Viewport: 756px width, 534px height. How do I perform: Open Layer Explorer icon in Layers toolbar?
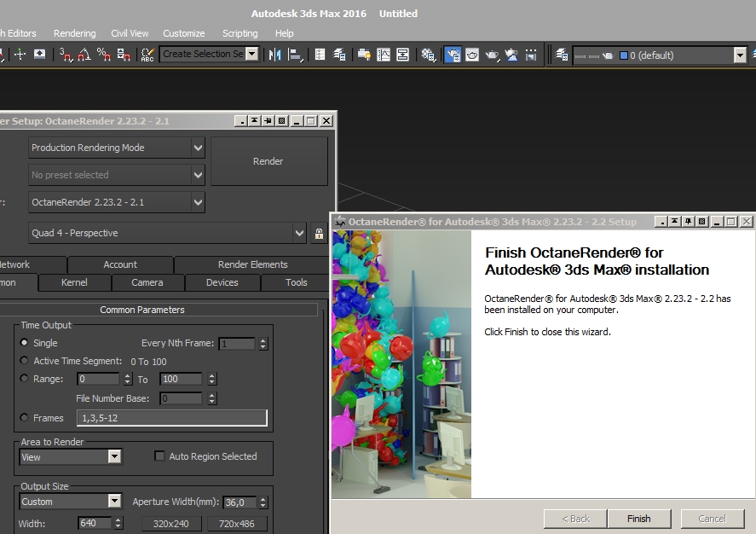point(561,55)
